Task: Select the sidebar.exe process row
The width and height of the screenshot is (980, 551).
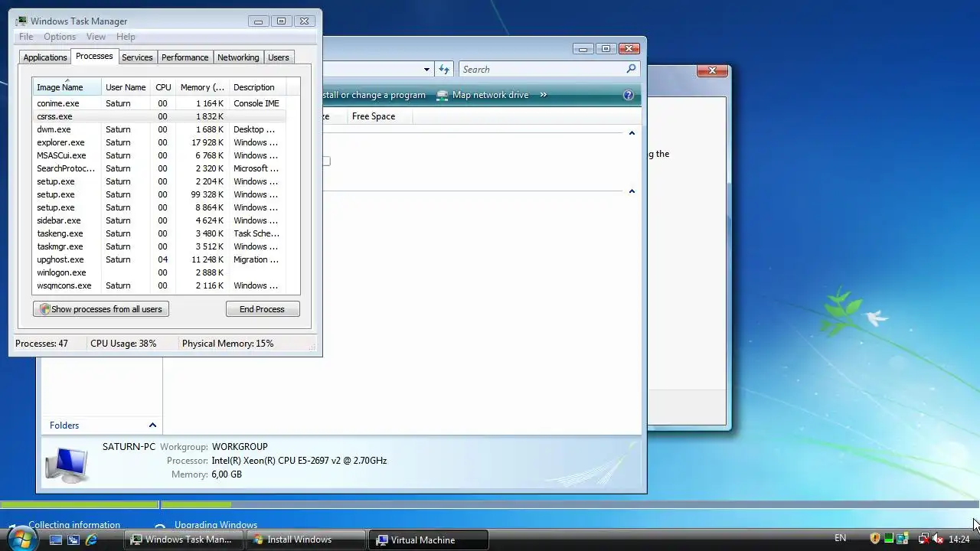Action: click(x=159, y=220)
